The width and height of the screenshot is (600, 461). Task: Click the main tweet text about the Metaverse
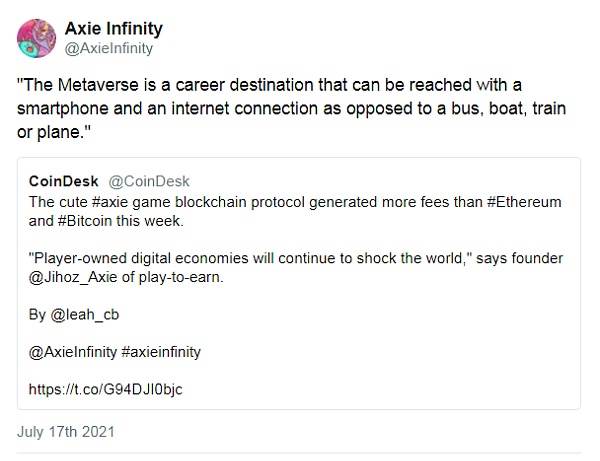coord(291,109)
